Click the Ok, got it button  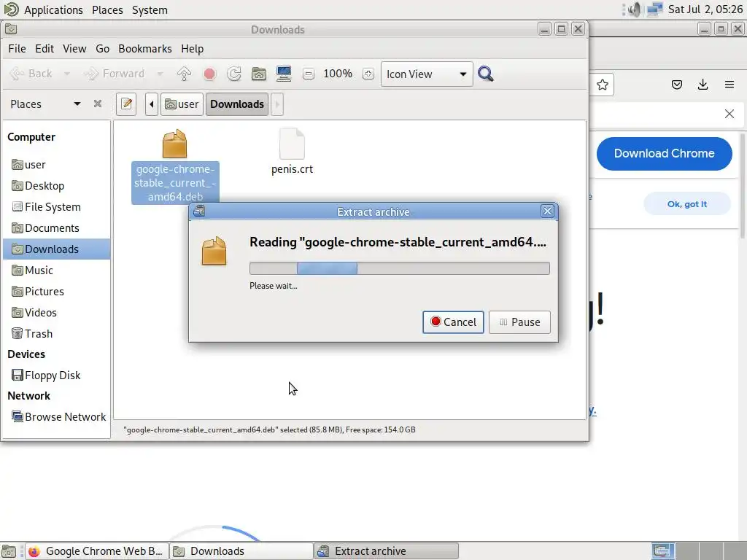pyautogui.click(x=686, y=204)
